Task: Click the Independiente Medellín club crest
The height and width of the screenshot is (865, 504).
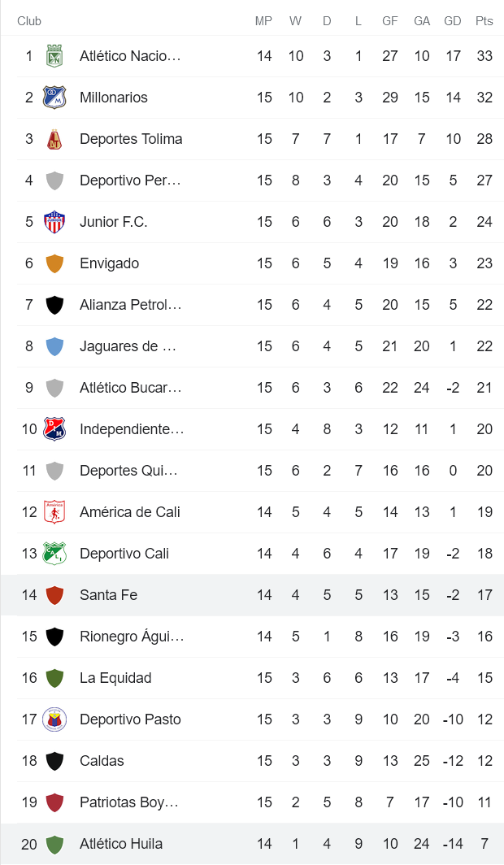Action: point(57,429)
